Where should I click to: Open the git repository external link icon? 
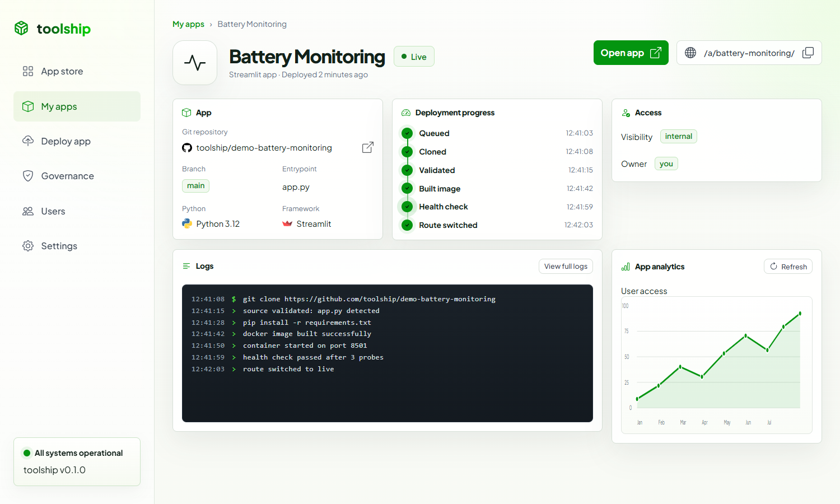coord(368,147)
